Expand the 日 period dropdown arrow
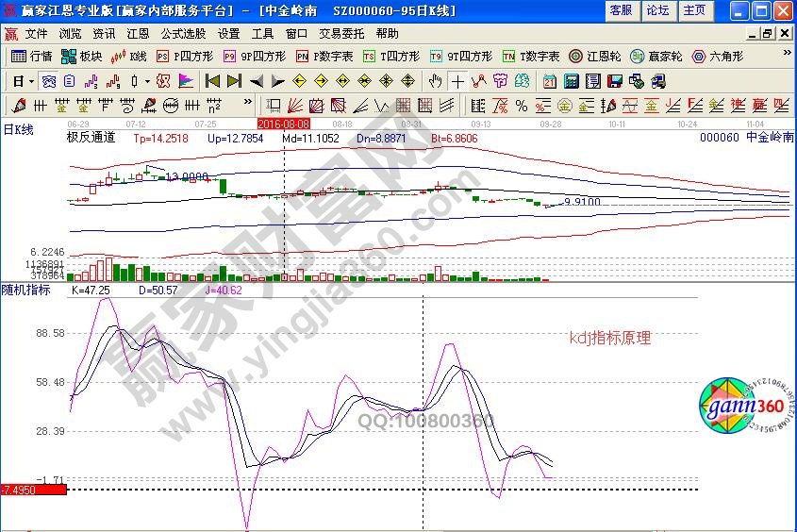797x532 pixels. click(x=31, y=80)
